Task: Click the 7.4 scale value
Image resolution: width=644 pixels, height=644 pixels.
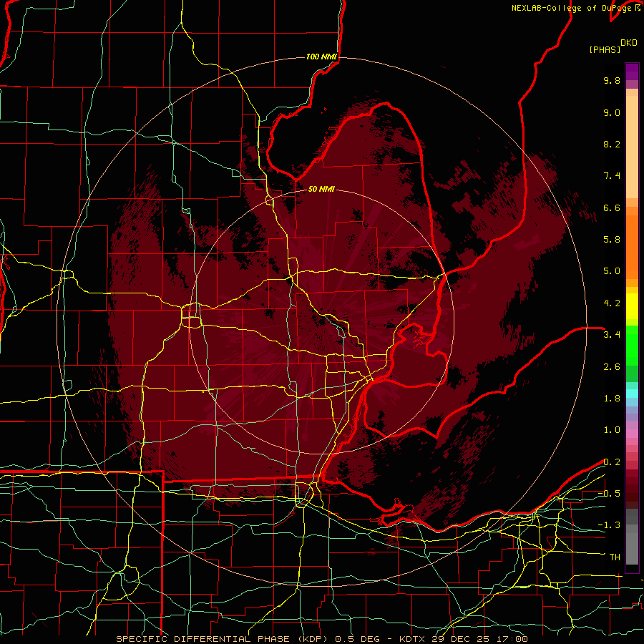Action: [x=612, y=176]
